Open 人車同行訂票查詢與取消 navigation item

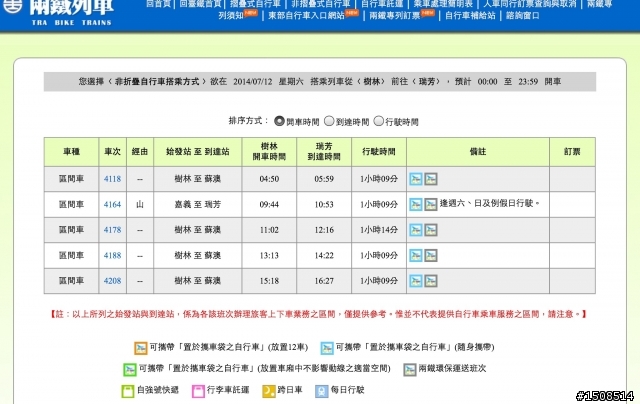530,4
